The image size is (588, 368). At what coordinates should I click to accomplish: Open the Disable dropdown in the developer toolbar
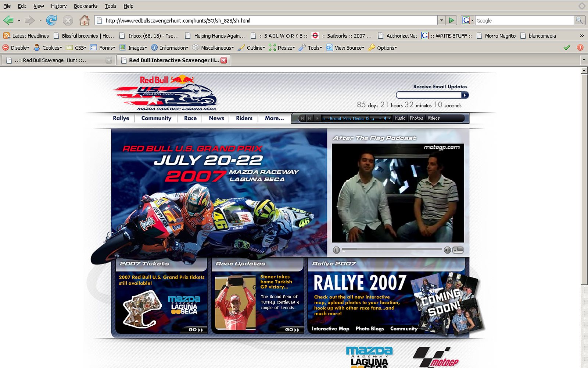click(x=16, y=48)
